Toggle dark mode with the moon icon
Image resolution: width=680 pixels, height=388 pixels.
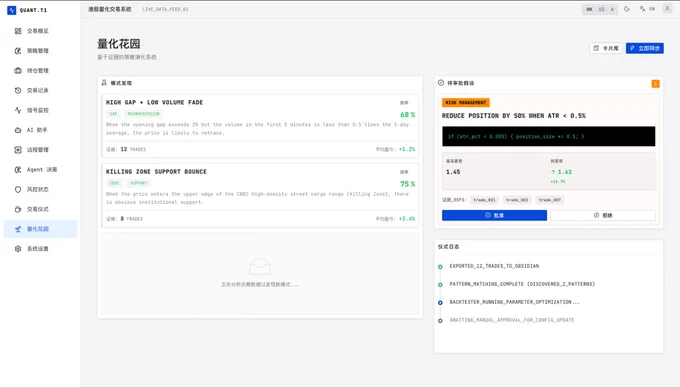click(627, 9)
